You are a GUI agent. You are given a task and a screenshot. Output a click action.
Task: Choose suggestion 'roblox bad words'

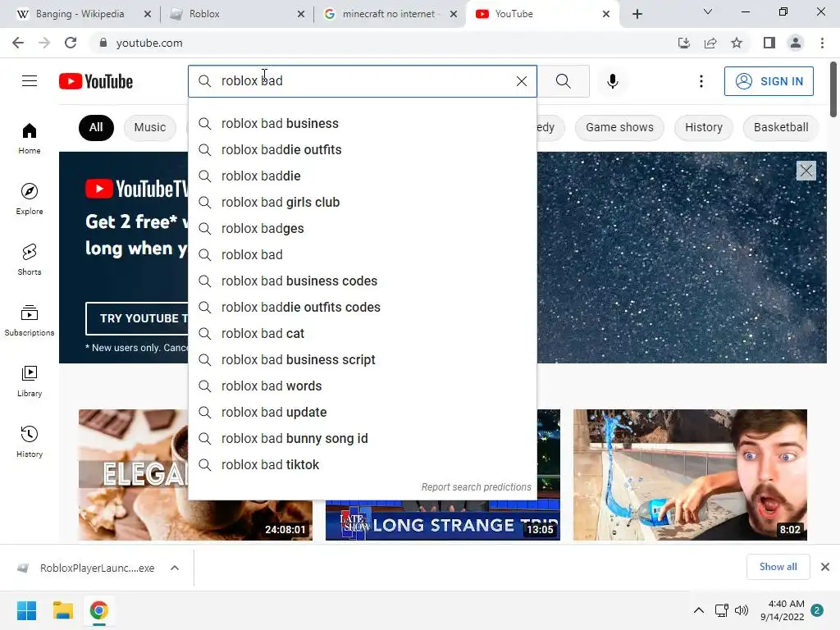tap(362, 386)
